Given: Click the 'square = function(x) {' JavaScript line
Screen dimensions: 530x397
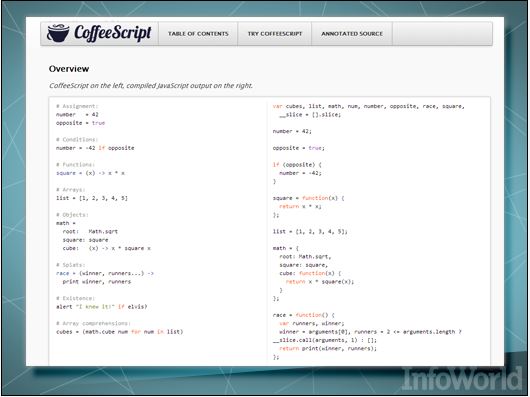Looking at the screenshot, I should (x=308, y=198).
